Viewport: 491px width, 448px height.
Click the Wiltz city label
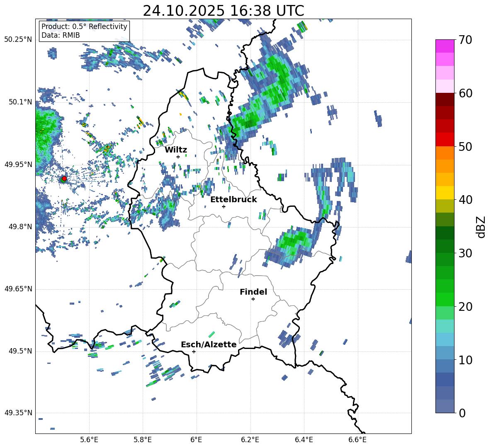point(176,150)
